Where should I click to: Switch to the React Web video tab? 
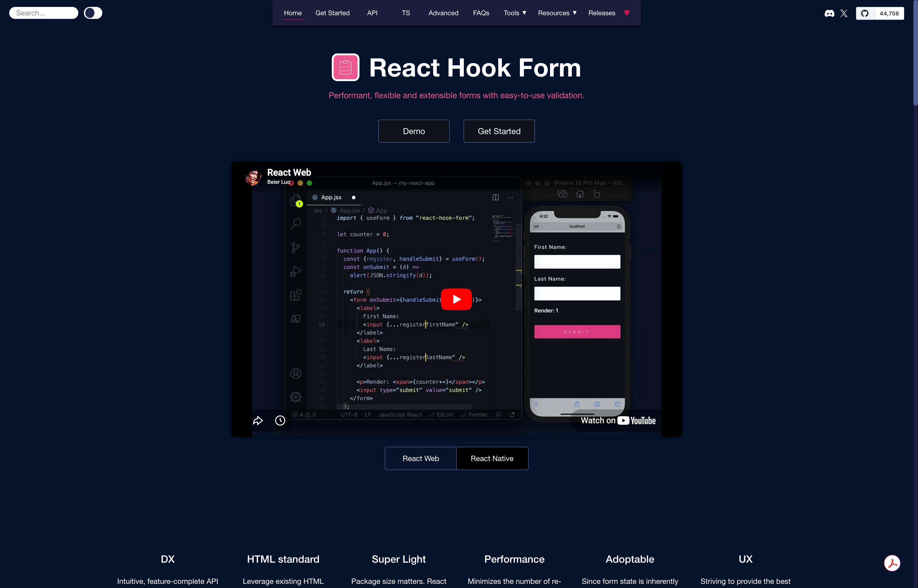coord(421,458)
